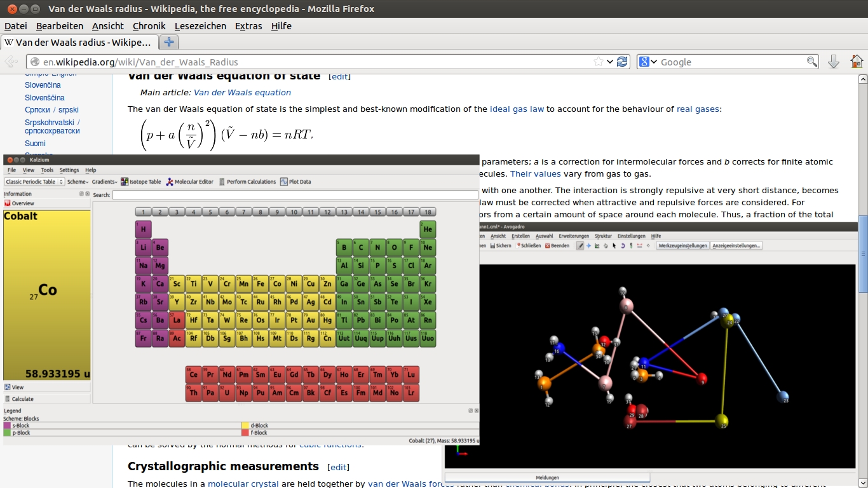Screen dimensions: 868x488
Task: Open Kalzium File menu
Action: tap(11, 170)
